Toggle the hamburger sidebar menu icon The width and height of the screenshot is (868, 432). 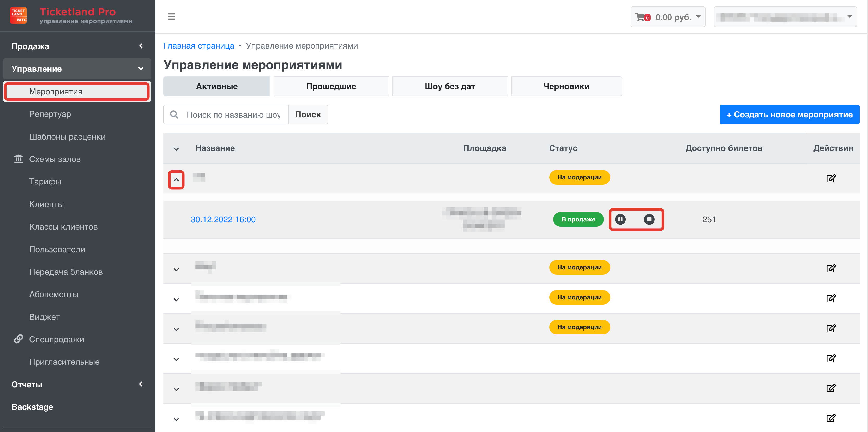point(172,16)
